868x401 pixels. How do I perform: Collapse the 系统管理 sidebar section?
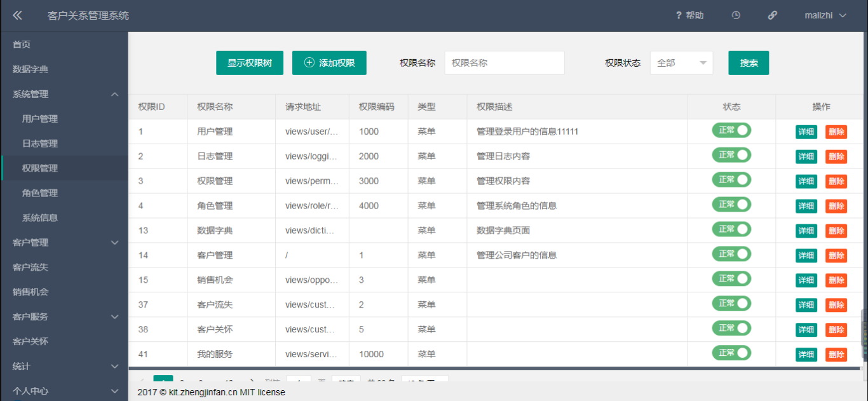[x=64, y=93]
